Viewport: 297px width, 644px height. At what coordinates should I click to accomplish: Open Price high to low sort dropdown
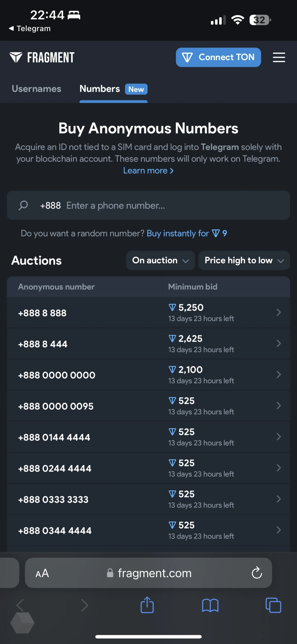point(244,261)
